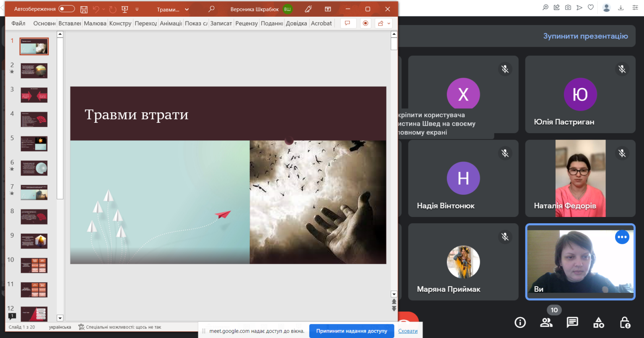Toggle the Автозбереження autosave switch

pos(67,9)
